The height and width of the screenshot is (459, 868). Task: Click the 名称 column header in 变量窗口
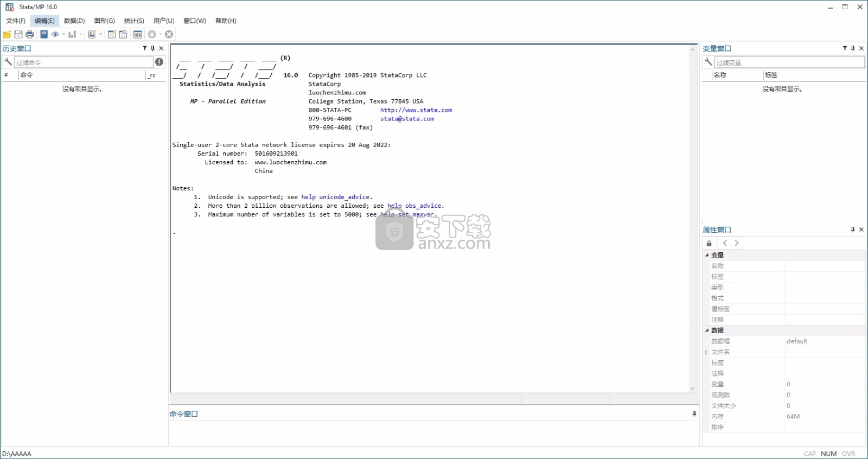tap(738, 75)
